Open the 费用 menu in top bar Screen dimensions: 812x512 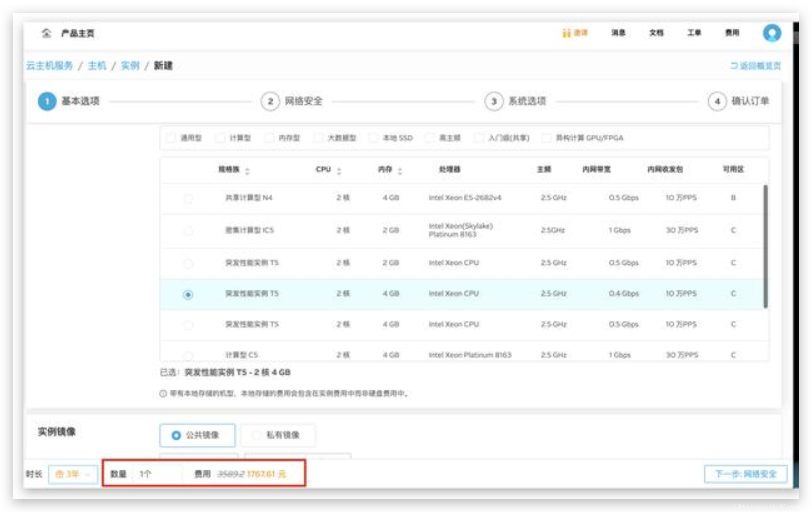click(x=732, y=33)
